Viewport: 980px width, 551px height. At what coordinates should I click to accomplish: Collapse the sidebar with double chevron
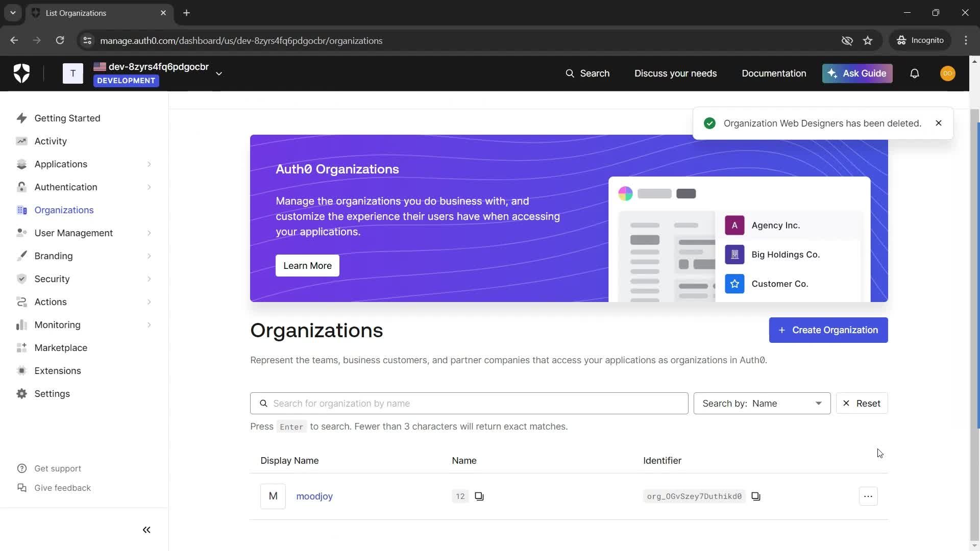click(146, 530)
